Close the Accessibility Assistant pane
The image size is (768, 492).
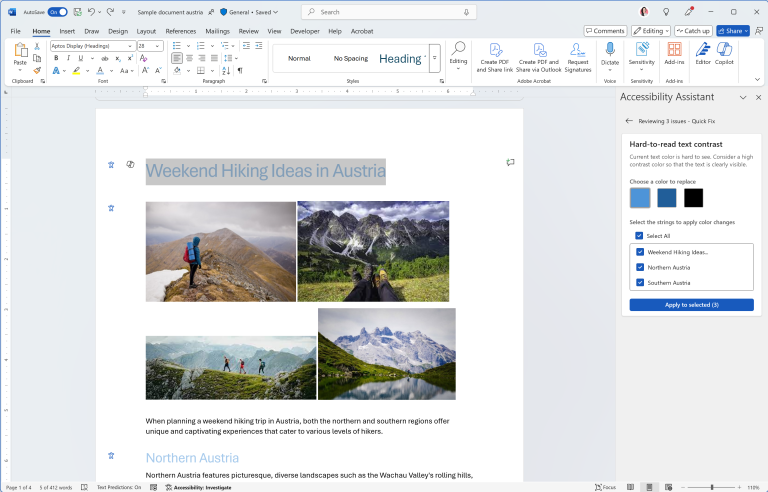(758, 98)
